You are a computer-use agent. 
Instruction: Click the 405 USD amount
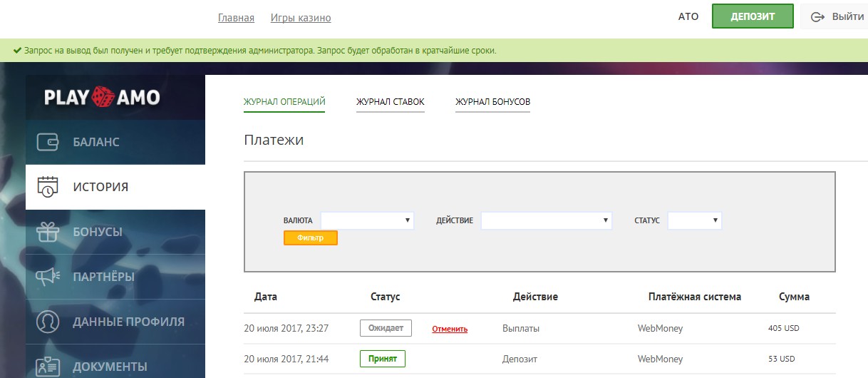coord(785,329)
